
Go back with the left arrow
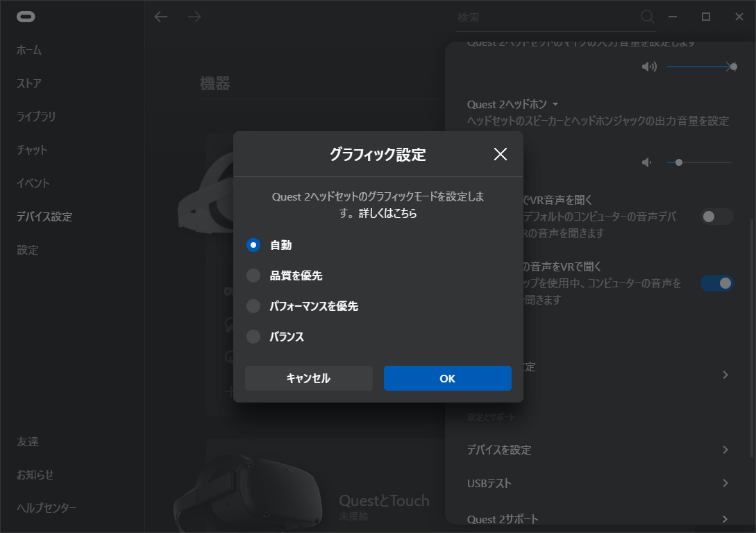(161, 17)
